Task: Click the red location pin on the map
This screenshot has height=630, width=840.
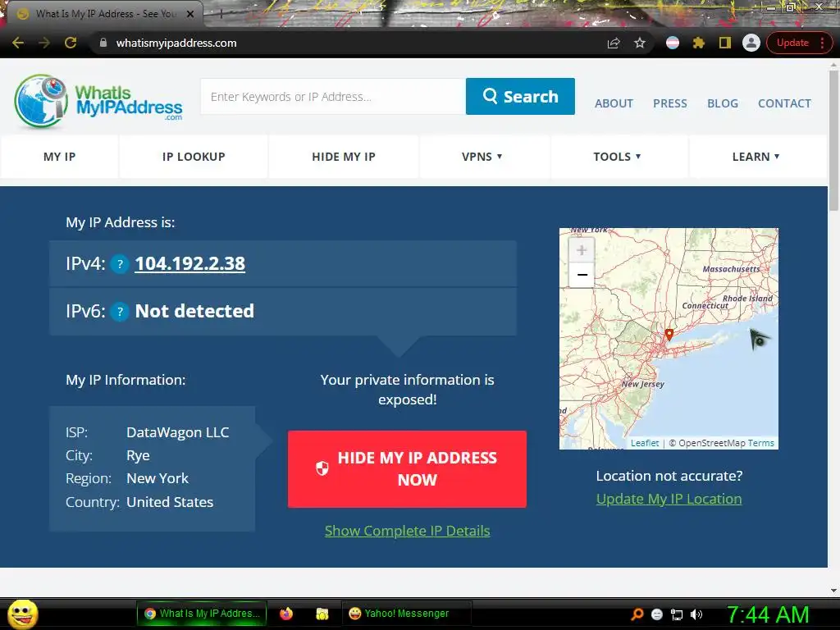Action: (x=669, y=335)
